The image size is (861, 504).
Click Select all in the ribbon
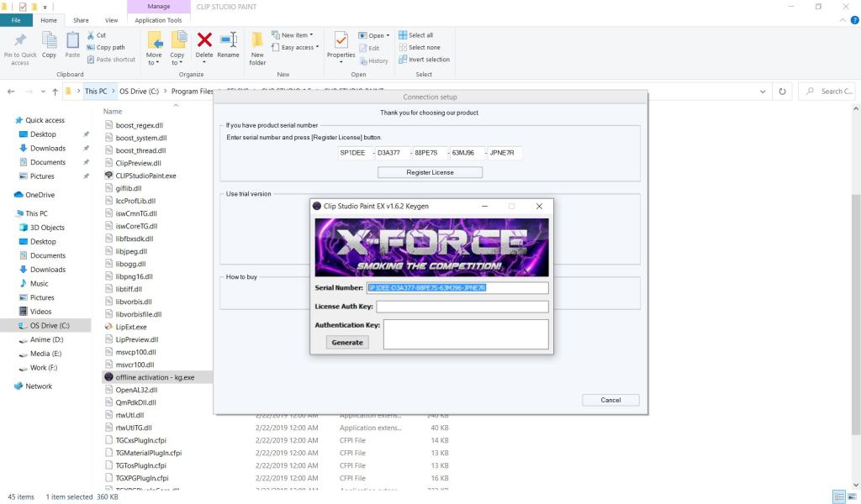(420, 35)
